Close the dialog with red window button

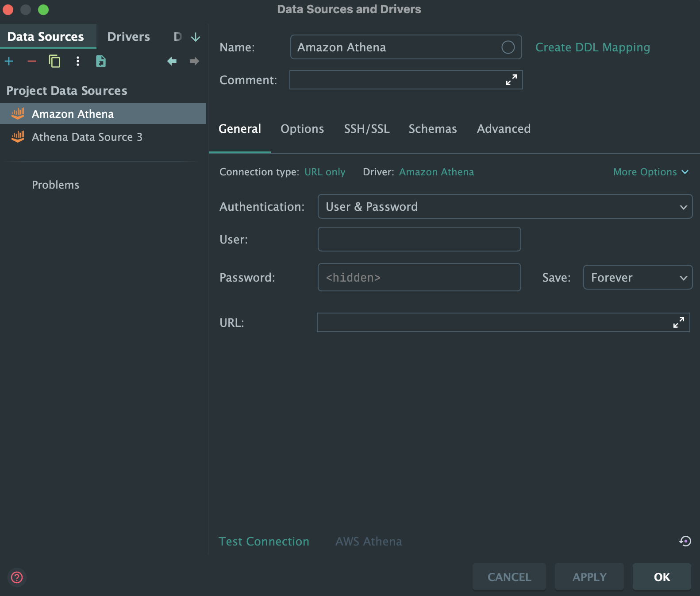(8, 9)
